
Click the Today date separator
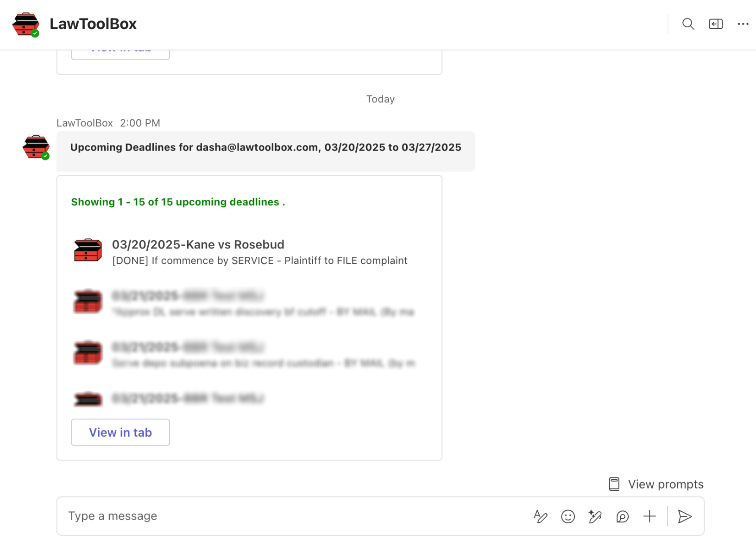coord(380,99)
